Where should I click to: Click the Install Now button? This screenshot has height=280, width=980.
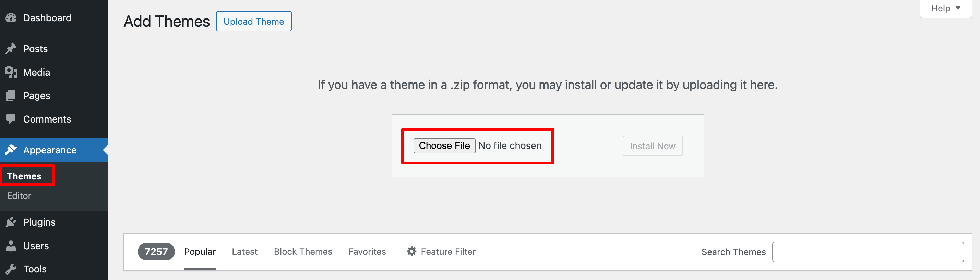click(653, 146)
